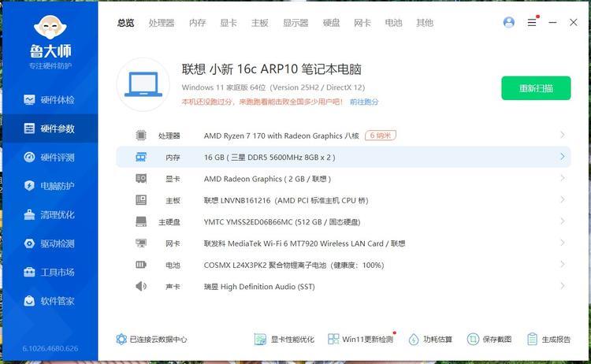Image resolution: width=591 pixels, height=364 pixels.
Task: Click the YMTC YMSS2ED06B66MC disk text
Action: click(x=282, y=222)
